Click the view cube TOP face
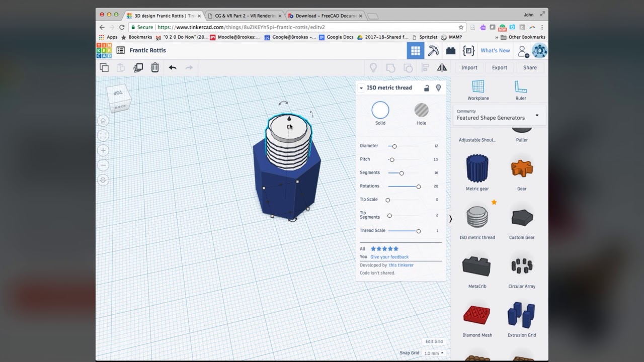Image resolution: width=644 pixels, height=362 pixels. point(118,93)
